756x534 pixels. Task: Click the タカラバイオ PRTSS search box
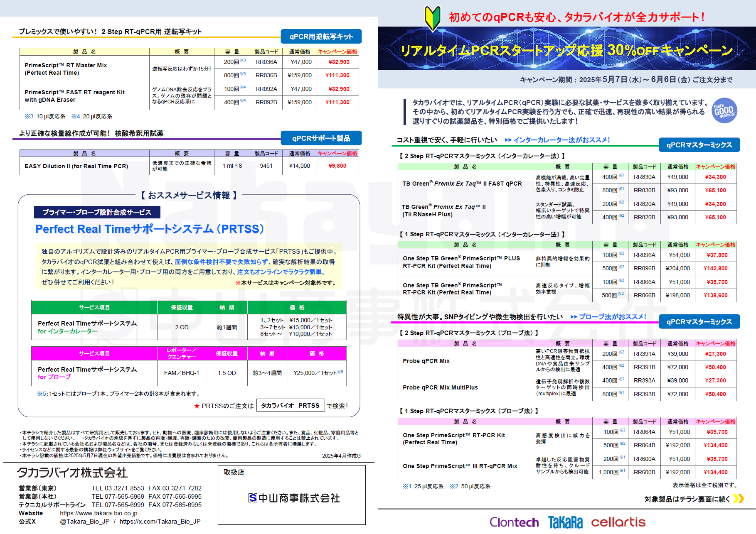pos(290,406)
